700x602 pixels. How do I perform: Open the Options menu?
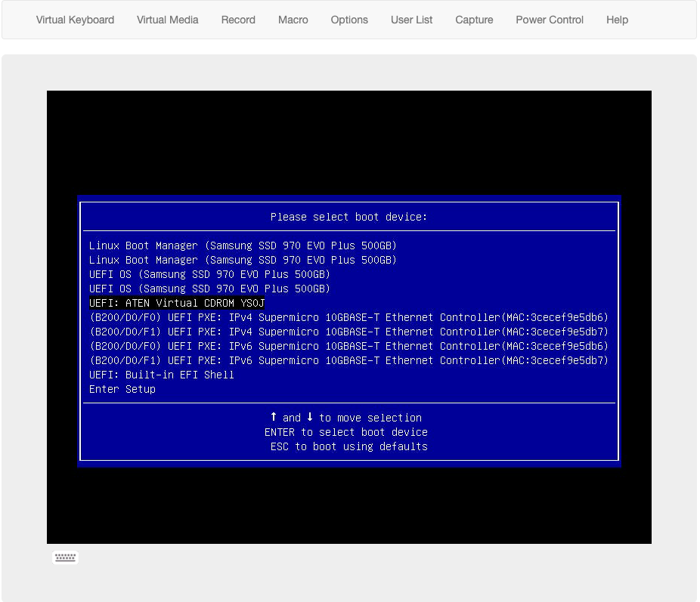[x=349, y=20]
